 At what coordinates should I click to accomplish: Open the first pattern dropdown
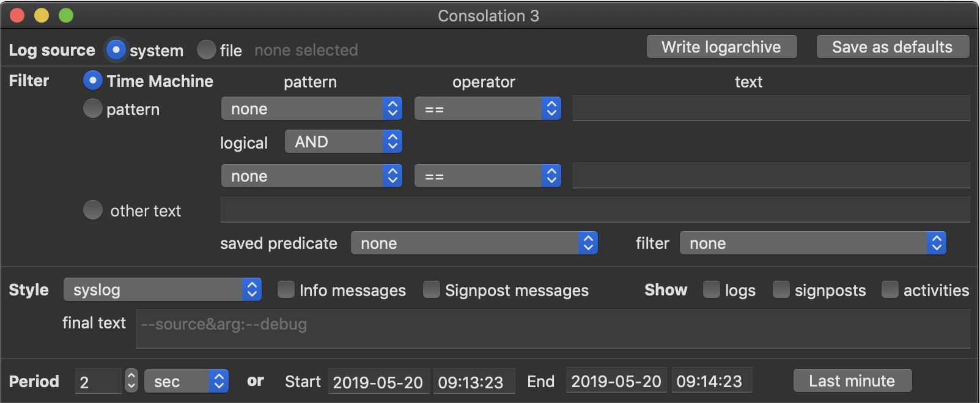312,109
